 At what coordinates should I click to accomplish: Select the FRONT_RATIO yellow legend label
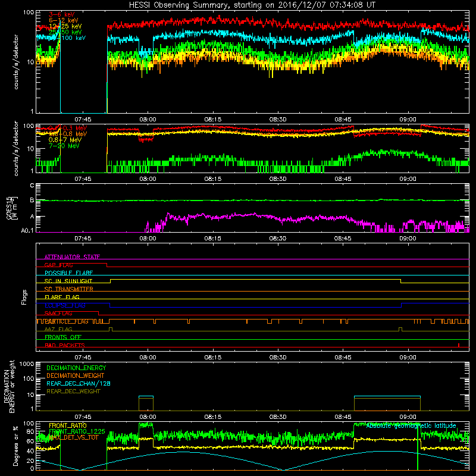pos(67,425)
